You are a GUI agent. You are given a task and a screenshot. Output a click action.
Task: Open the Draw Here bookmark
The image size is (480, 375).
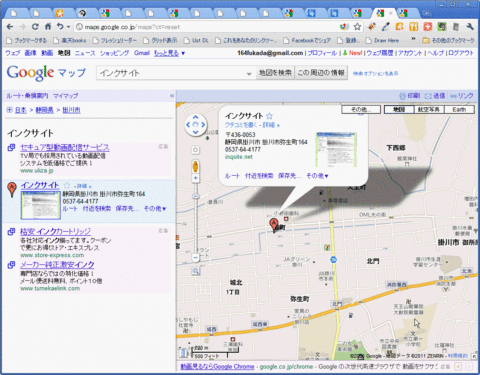point(383,40)
